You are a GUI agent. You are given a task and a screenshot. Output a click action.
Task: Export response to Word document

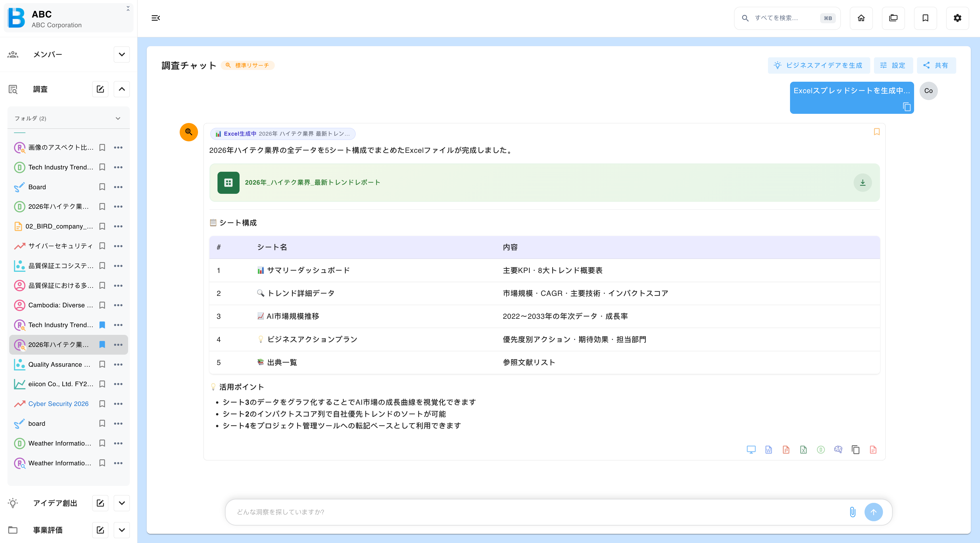coord(769,450)
